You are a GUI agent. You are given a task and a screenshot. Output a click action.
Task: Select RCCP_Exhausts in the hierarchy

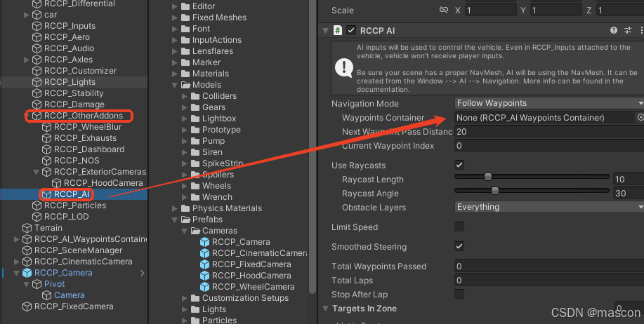79,138
